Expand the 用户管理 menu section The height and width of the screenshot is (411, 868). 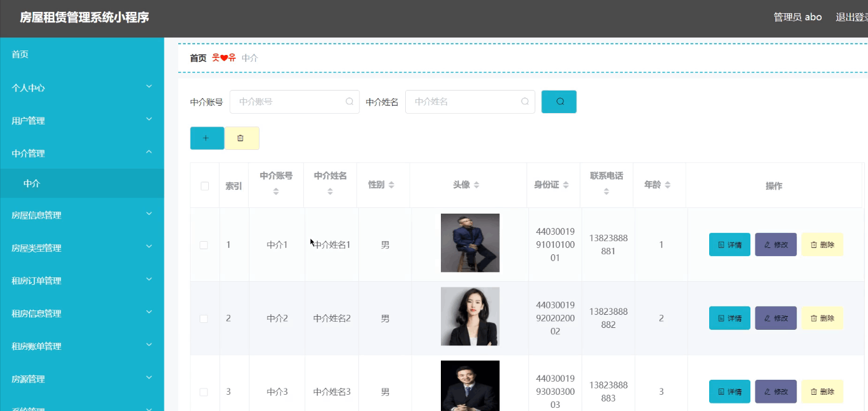click(82, 120)
